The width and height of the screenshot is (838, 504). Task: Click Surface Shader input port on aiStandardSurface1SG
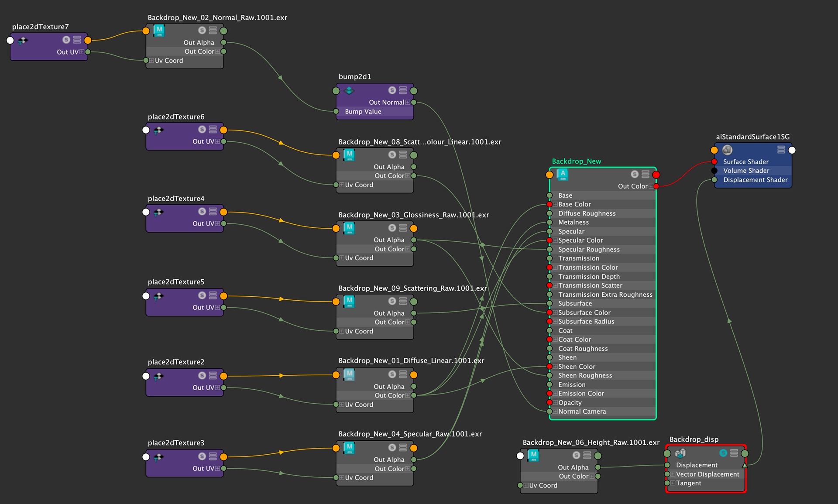(x=714, y=162)
